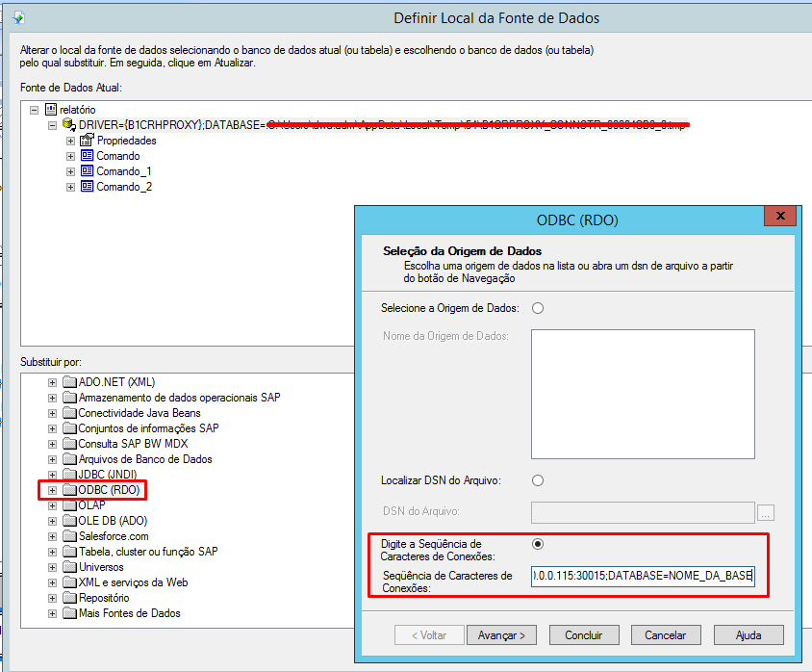
Task: Click the Avançar > button
Action: click(501, 635)
